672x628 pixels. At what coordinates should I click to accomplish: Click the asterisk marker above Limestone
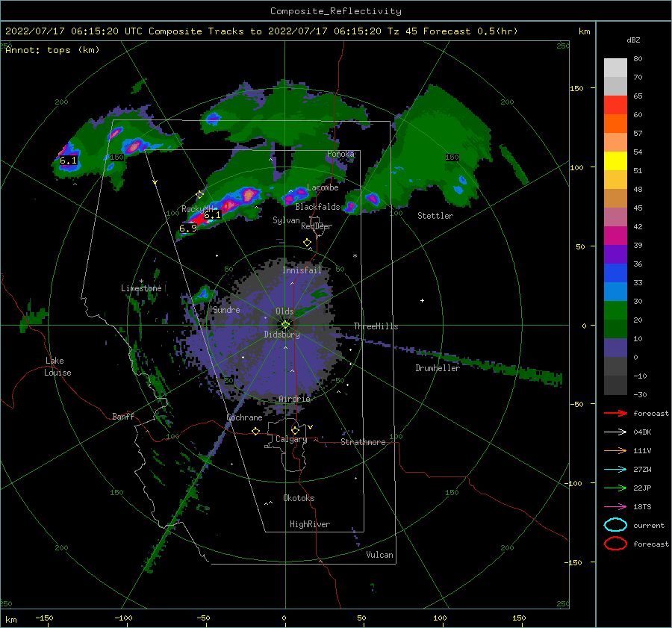click(x=141, y=282)
